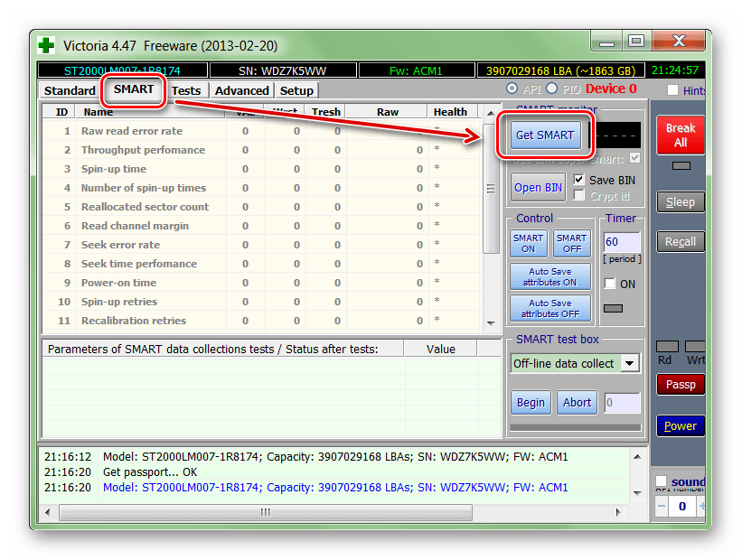742x560 pixels.
Task: Click the Timer period input field
Action: (x=622, y=242)
